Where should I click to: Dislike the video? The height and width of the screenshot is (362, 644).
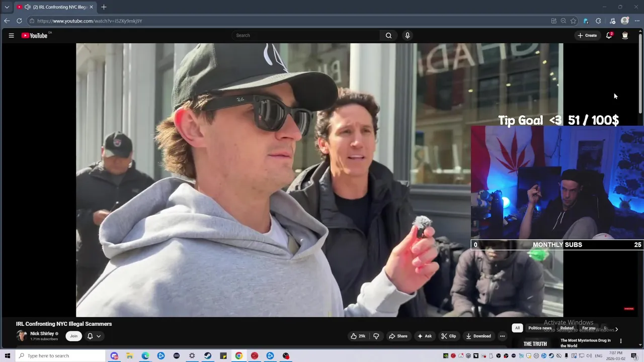(376, 336)
